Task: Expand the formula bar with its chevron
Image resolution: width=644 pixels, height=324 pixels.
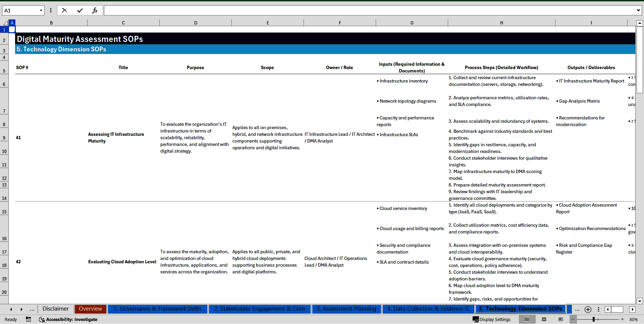Action: [638, 10]
